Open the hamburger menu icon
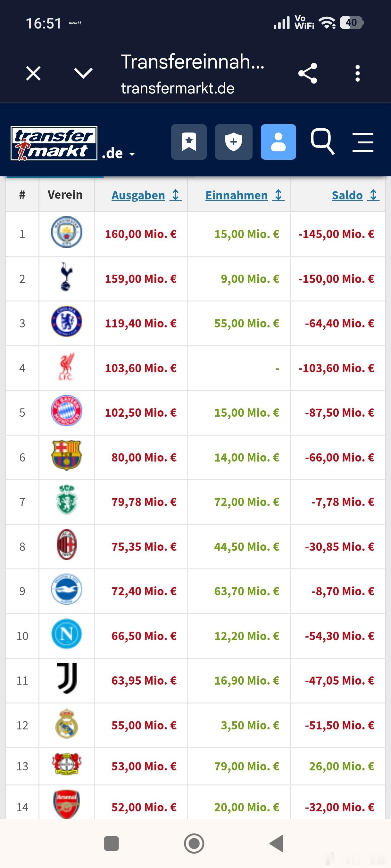Image resolution: width=391 pixels, height=868 pixels. tap(363, 142)
